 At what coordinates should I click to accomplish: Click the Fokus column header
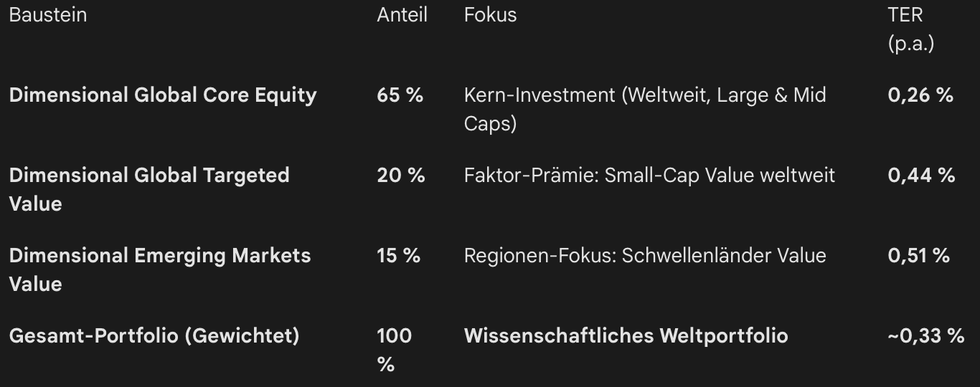(490, 15)
